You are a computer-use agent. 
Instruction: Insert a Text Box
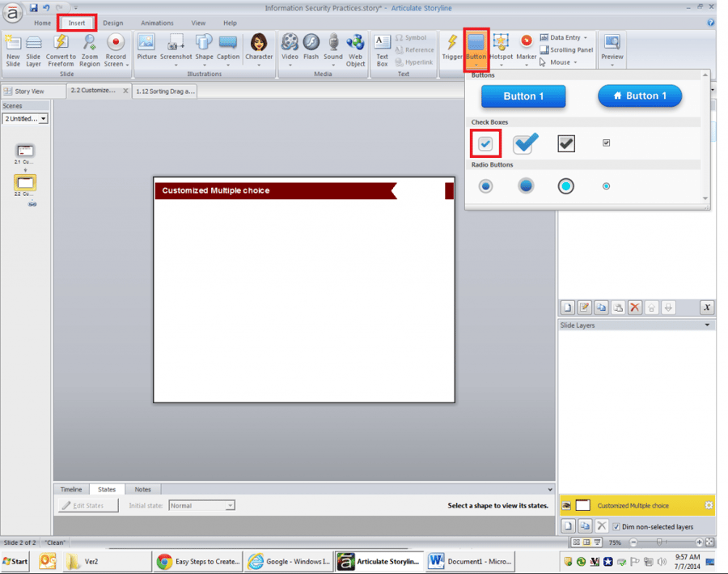pos(382,49)
